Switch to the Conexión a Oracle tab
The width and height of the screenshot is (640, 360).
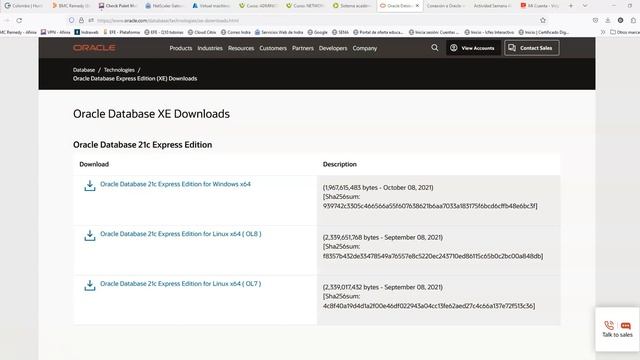click(x=446, y=6)
